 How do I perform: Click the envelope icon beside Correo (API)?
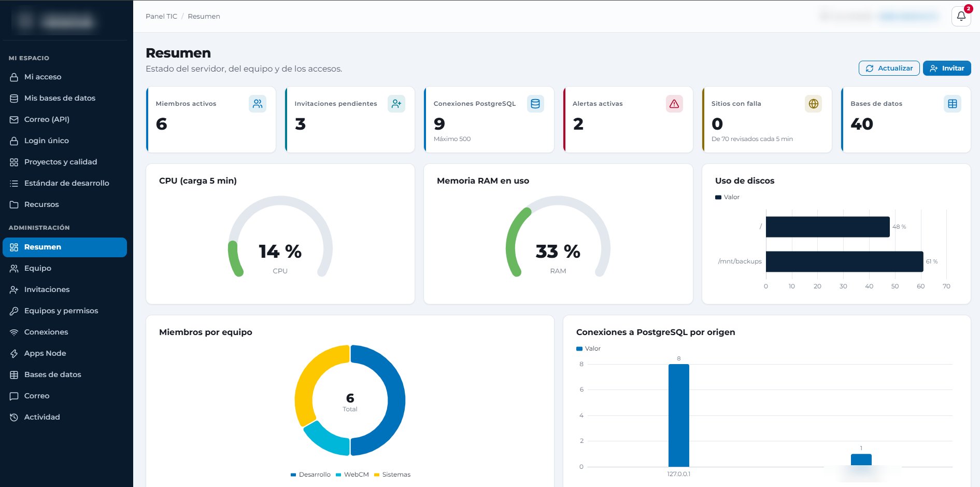[14, 119]
